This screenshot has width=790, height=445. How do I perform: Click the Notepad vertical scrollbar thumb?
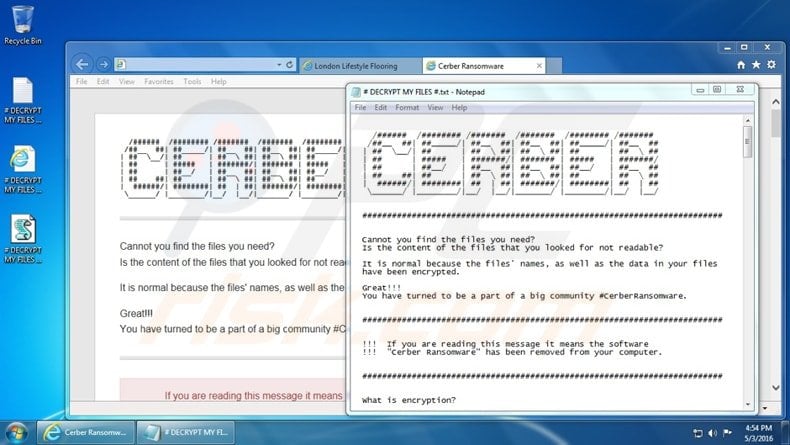click(x=748, y=142)
